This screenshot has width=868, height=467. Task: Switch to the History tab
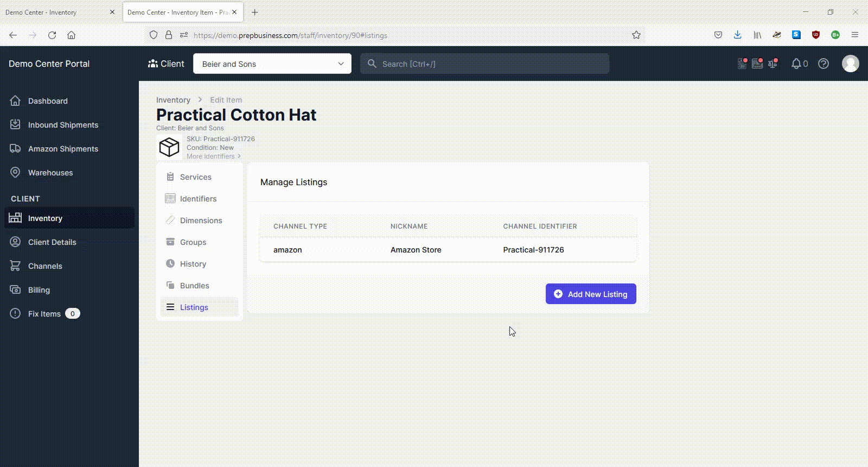(199, 264)
